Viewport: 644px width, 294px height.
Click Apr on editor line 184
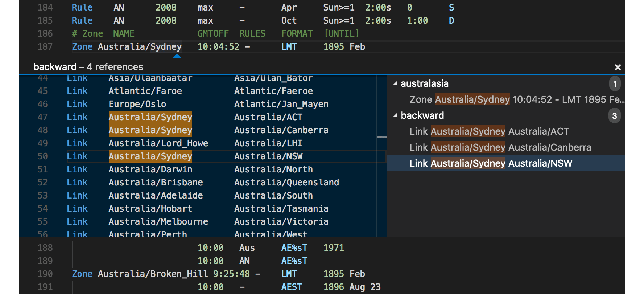point(289,8)
